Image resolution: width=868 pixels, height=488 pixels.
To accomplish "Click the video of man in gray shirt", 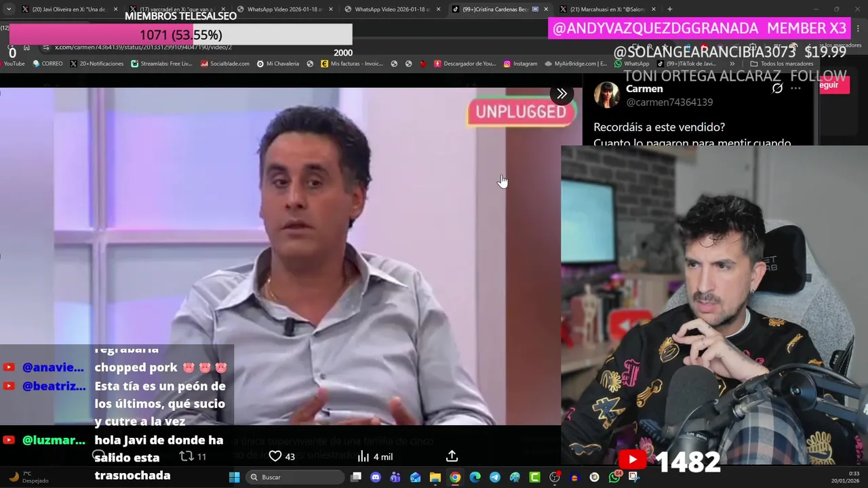I will [281, 256].
